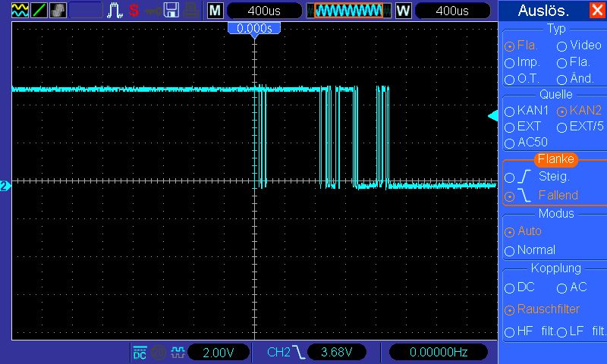Select the Imp. pulse trigger type
Viewport: 607px width, 364px height.
point(522,62)
